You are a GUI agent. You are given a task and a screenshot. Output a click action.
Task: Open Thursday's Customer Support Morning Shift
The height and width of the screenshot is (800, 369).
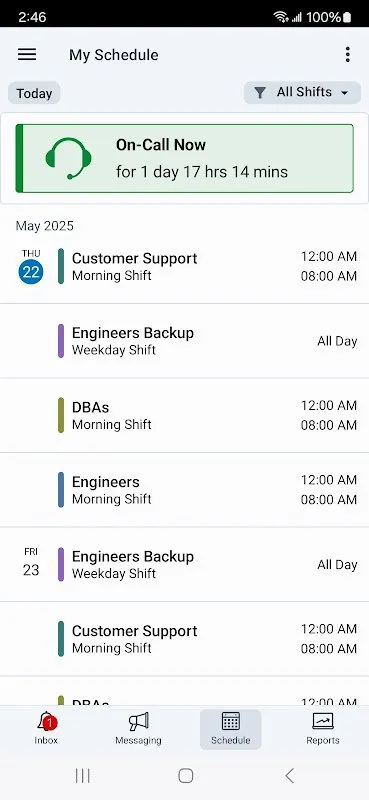[x=184, y=266]
